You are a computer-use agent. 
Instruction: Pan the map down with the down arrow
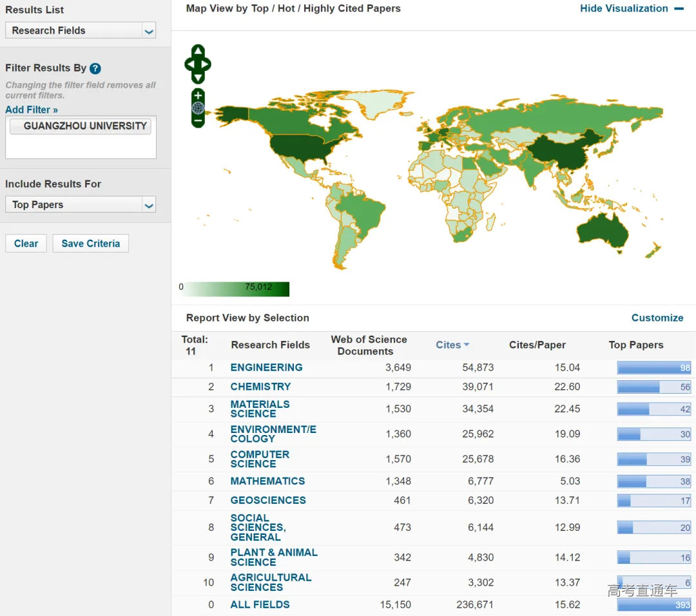click(x=198, y=77)
